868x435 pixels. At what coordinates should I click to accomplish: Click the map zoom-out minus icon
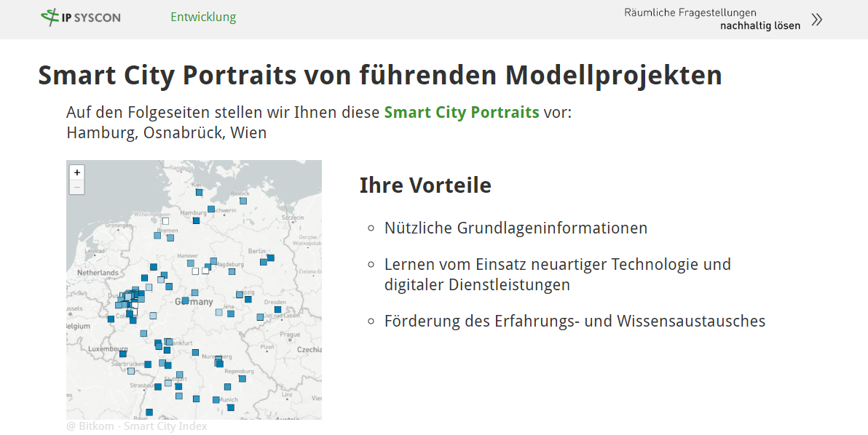point(76,187)
